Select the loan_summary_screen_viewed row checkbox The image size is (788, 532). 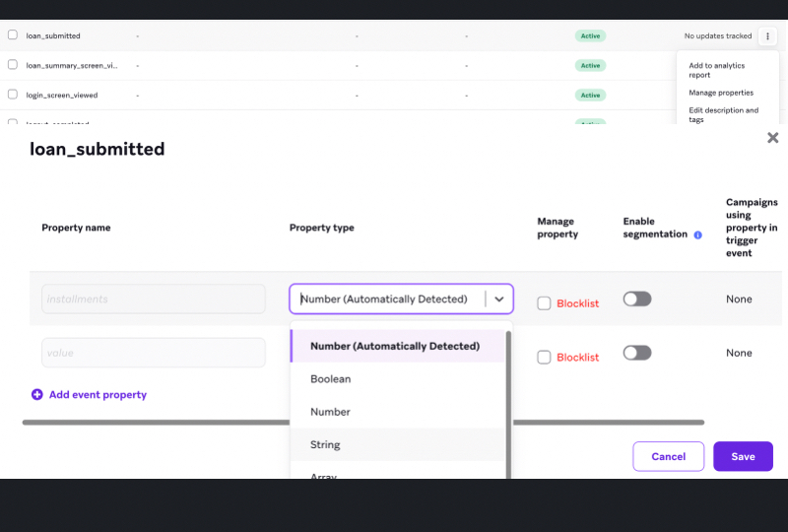point(13,65)
